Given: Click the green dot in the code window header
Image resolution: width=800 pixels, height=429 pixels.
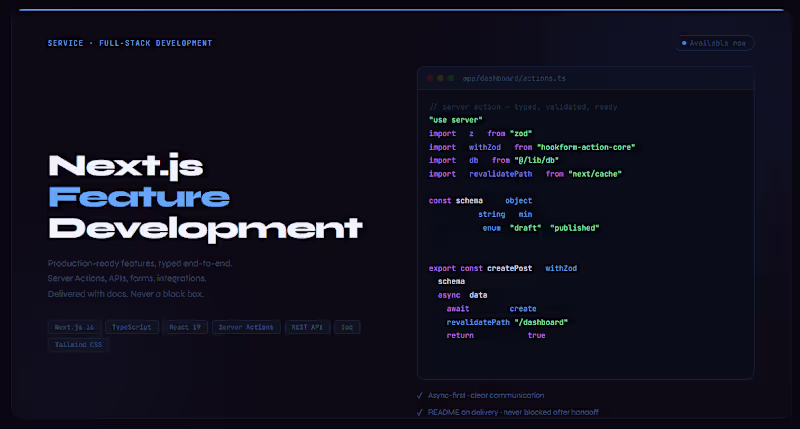Looking at the screenshot, I should pos(451,78).
